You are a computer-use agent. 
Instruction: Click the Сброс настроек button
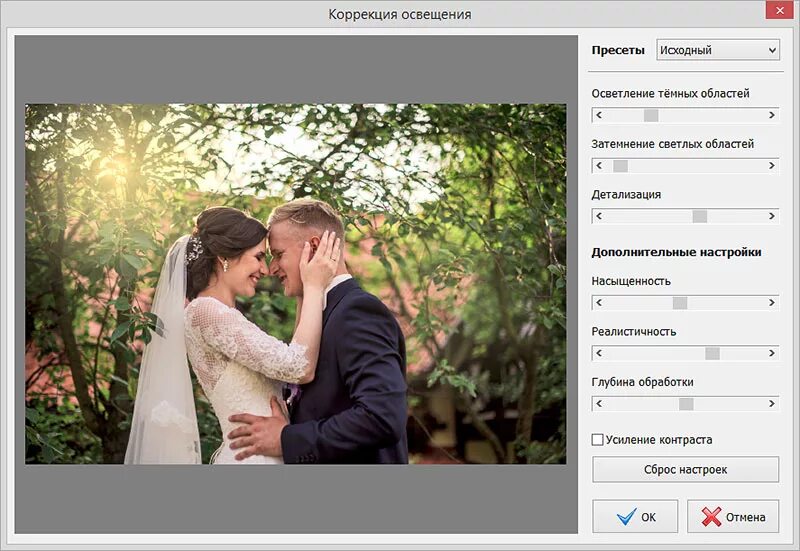tap(686, 469)
